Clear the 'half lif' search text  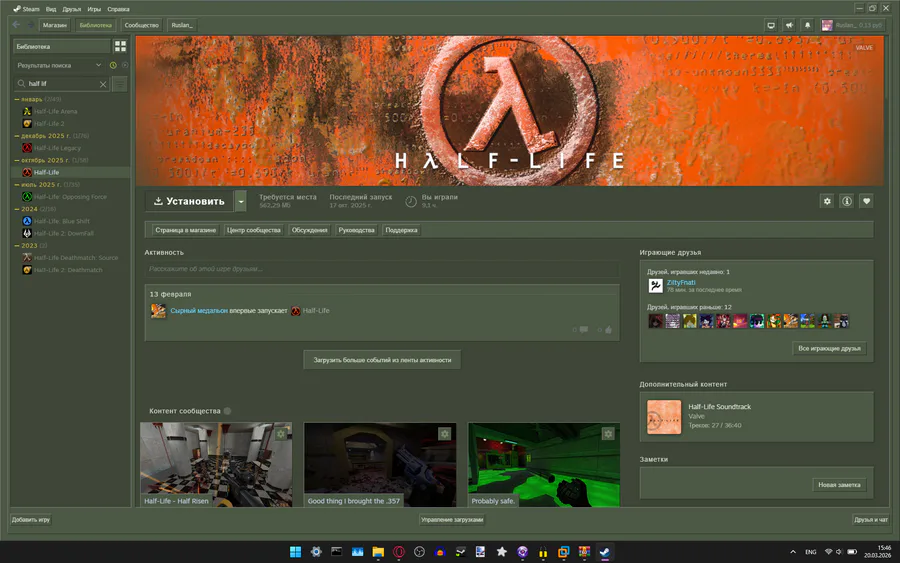click(103, 84)
